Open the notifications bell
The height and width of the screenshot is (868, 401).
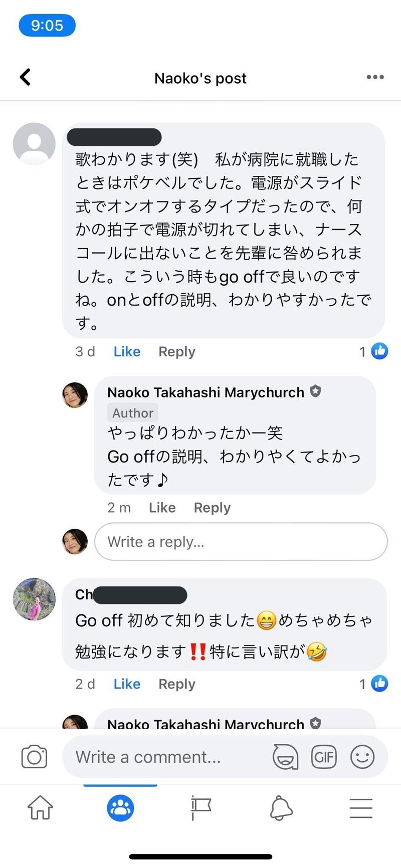[x=281, y=808]
